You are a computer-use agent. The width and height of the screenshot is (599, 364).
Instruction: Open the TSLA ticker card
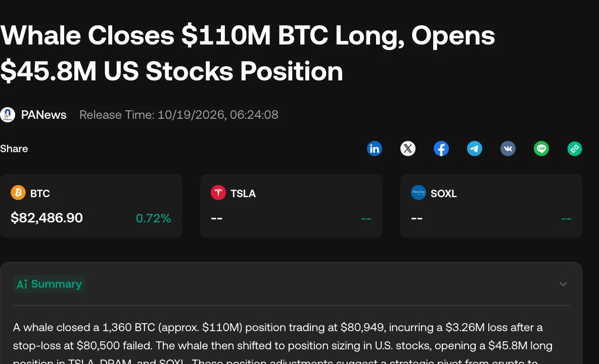(291, 206)
